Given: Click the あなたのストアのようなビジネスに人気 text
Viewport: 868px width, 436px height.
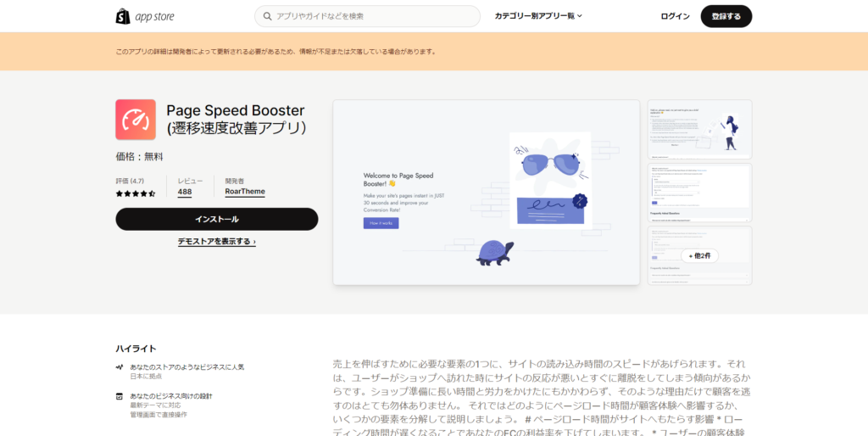Looking at the screenshot, I should [x=187, y=366].
